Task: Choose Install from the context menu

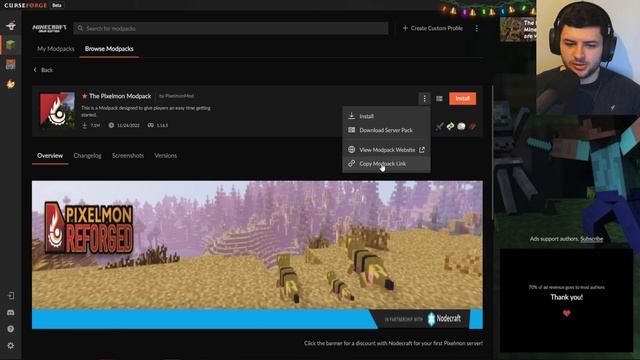Action: pyautogui.click(x=386, y=116)
